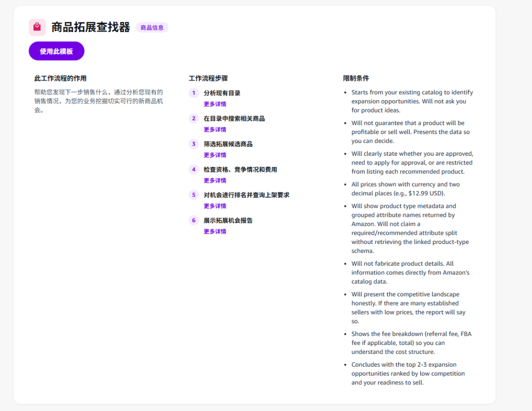532x411 pixels.
Task: Click bullet 'Will not guarantee that a product'
Action: [410, 132]
